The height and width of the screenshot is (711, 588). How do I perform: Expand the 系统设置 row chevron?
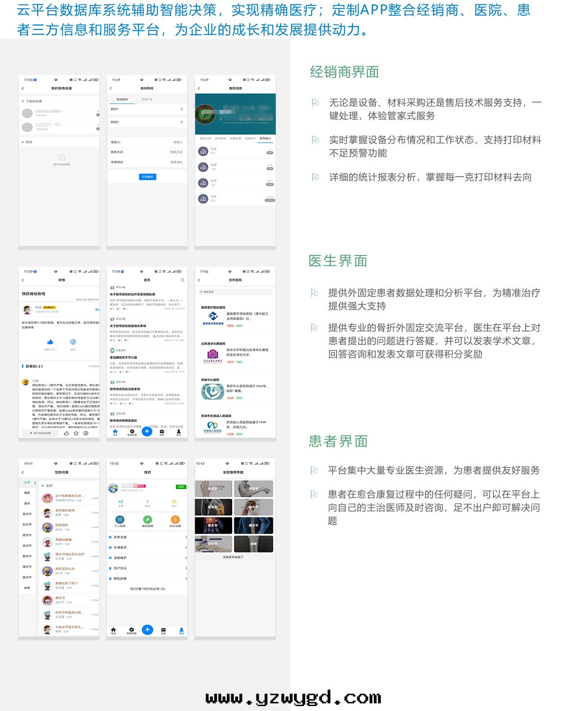coord(185,537)
